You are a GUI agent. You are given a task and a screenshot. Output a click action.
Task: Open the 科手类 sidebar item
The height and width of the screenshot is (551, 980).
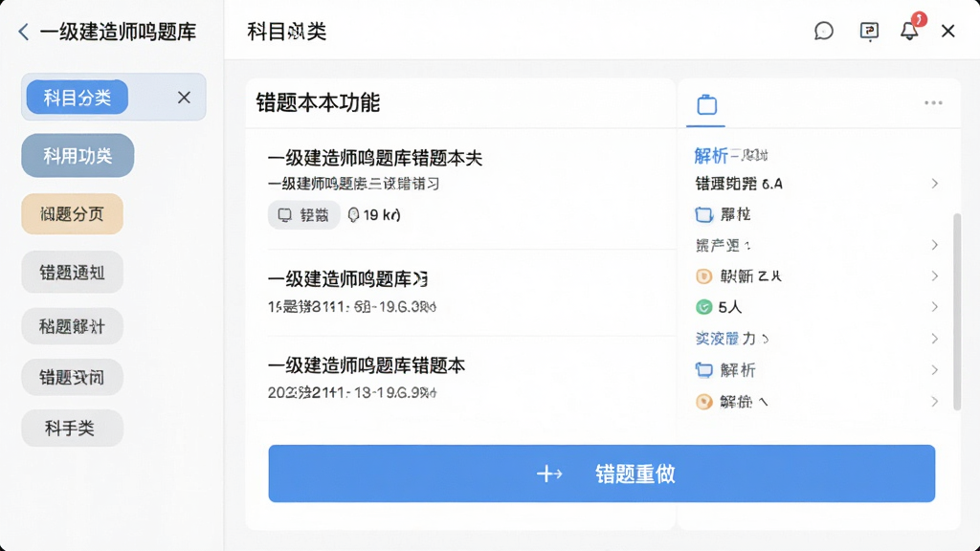point(73,429)
